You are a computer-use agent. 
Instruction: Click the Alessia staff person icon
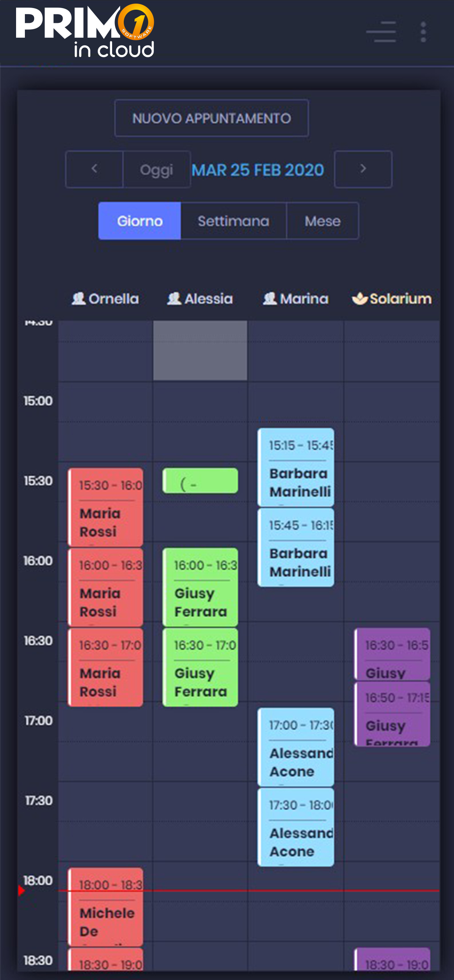pyautogui.click(x=174, y=298)
